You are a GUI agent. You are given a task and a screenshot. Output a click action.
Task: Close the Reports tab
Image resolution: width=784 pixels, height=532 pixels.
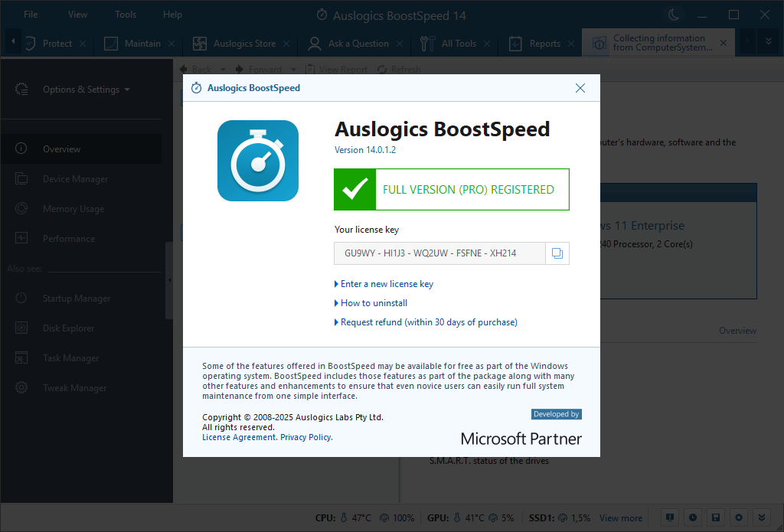click(571, 44)
